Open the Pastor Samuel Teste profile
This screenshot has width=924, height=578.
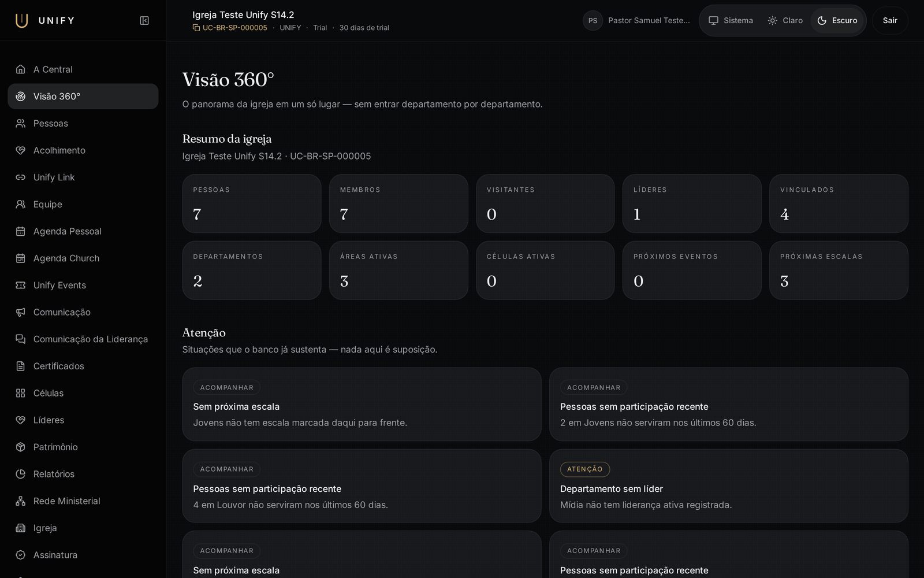pos(636,21)
